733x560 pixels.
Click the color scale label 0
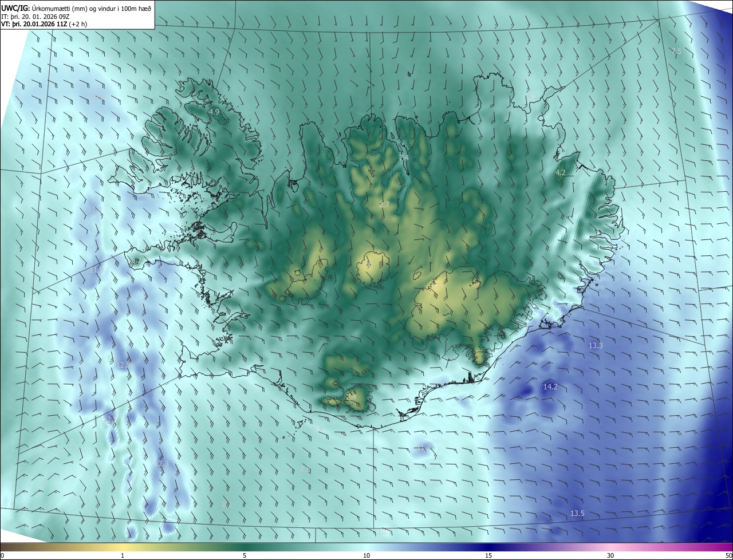pyautogui.click(x=2, y=556)
